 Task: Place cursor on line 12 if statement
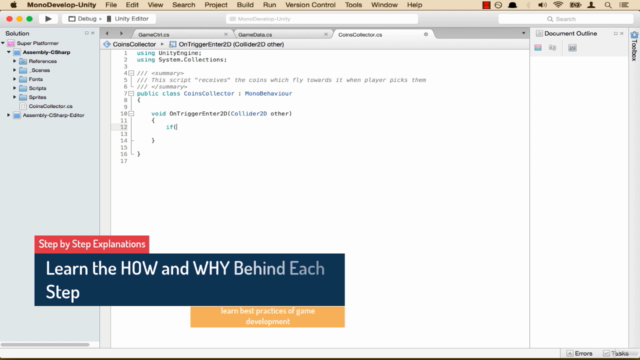(171, 127)
